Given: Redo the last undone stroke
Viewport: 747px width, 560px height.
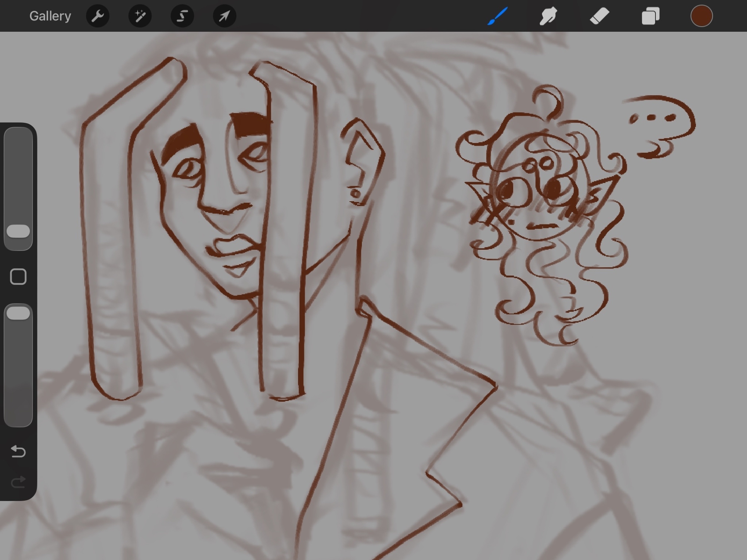Looking at the screenshot, I should pyautogui.click(x=18, y=482).
